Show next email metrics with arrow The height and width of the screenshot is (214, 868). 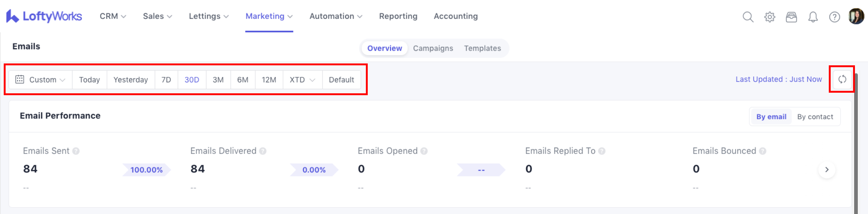pos(826,170)
